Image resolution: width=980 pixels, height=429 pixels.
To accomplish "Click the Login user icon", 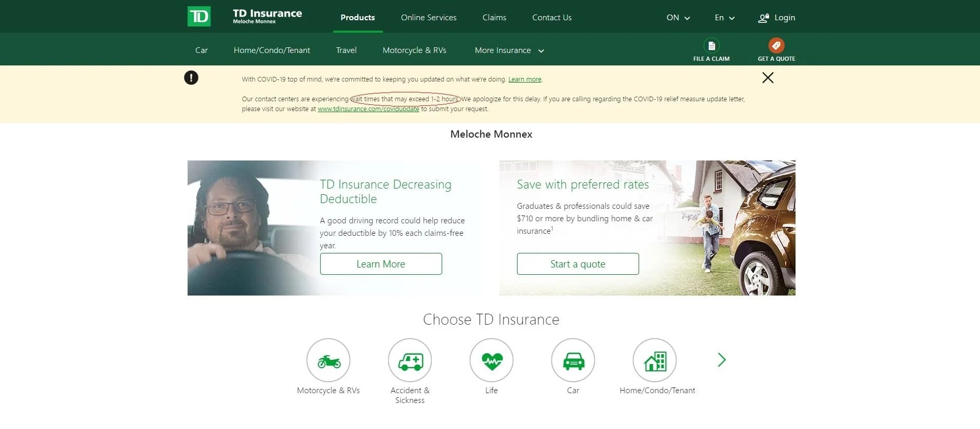I will (x=763, y=18).
